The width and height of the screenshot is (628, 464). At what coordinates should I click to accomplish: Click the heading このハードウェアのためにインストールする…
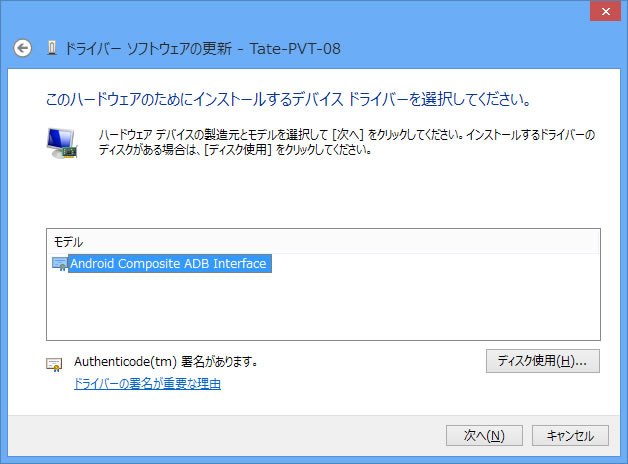[x=288, y=99]
